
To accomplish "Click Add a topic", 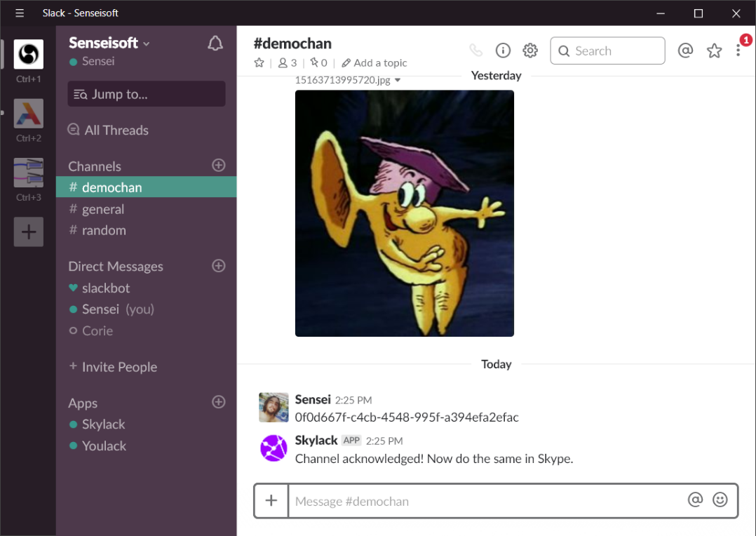I will pyautogui.click(x=374, y=62).
